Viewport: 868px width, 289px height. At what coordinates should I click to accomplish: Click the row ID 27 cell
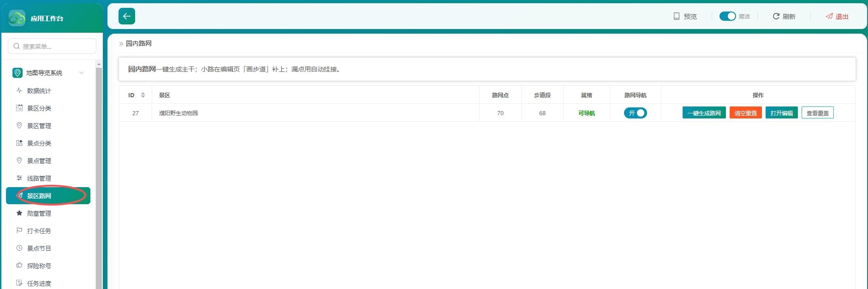tap(136, 113)
